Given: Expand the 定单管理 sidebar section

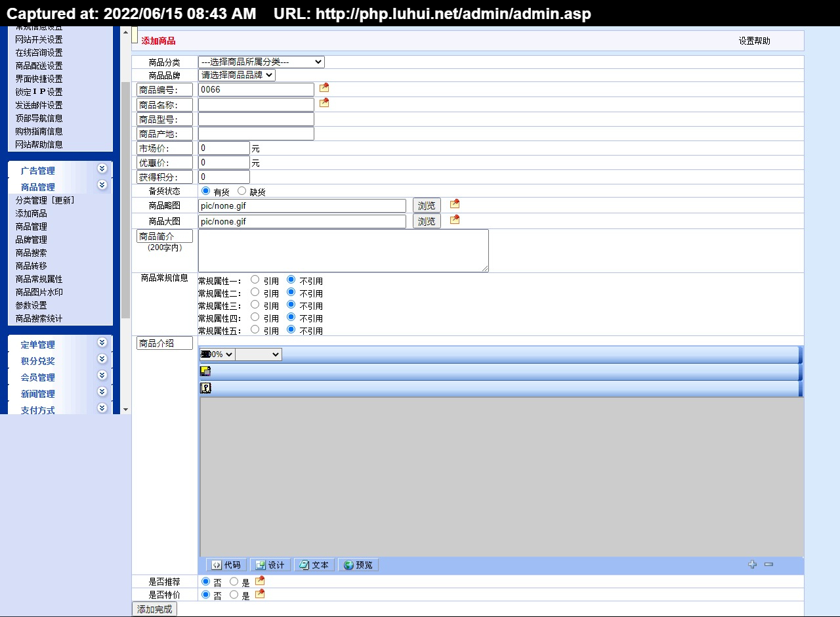Looking at the screenshot, I should click(102, 343).
